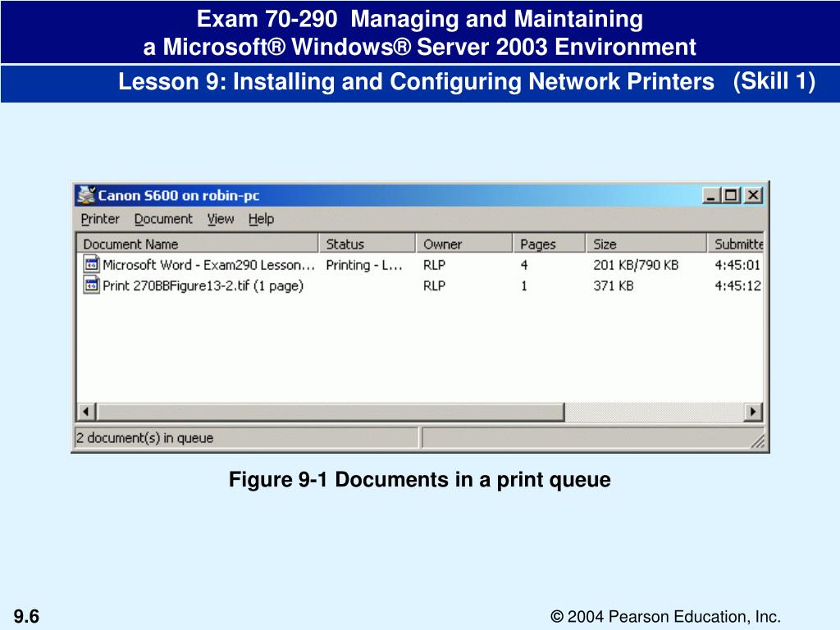Viewport: 840px width, 630px height.
Task: Open the View menu
Action: click(x=220, y=219)
